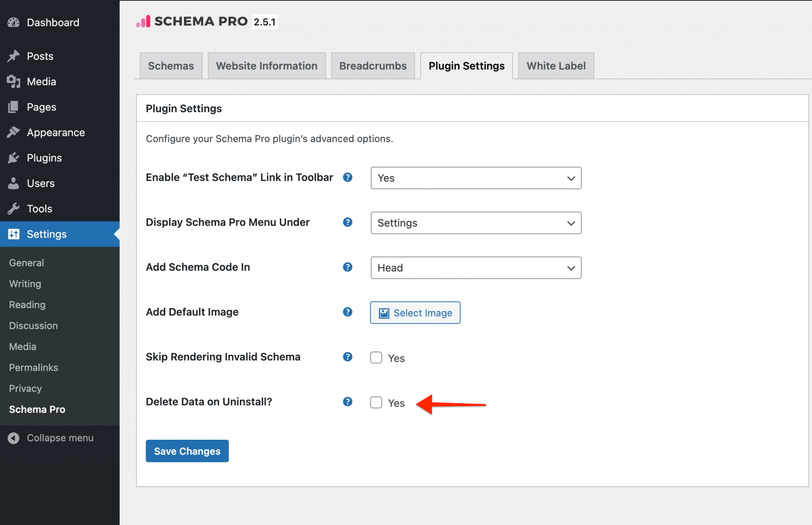Open the Appearance menu icon

(x=13, y=132)
